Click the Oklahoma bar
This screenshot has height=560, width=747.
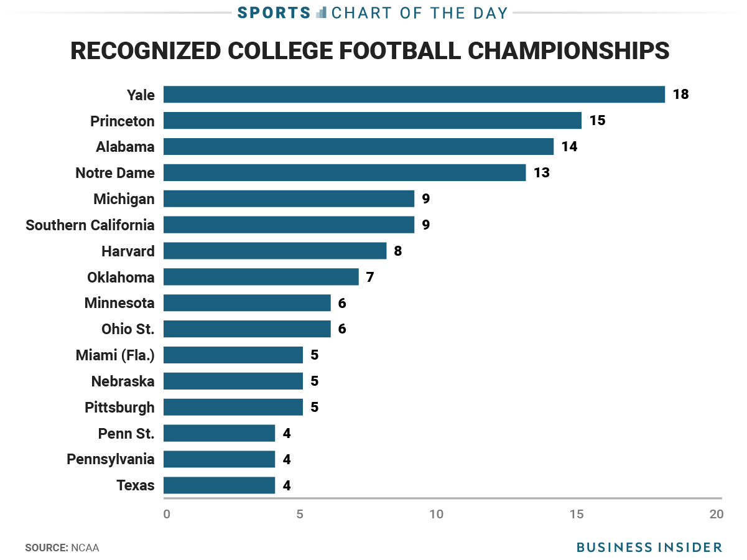point(261,277)
